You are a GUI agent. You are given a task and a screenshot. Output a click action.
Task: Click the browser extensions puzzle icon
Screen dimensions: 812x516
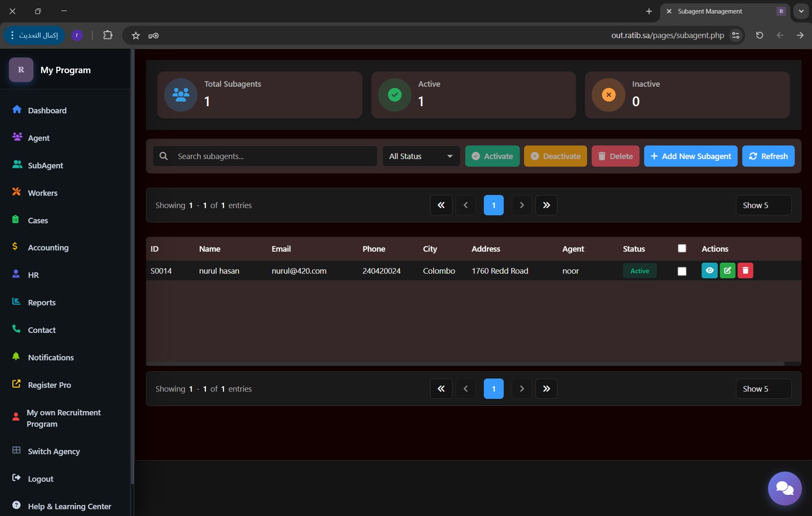click(x=108, y=35)
